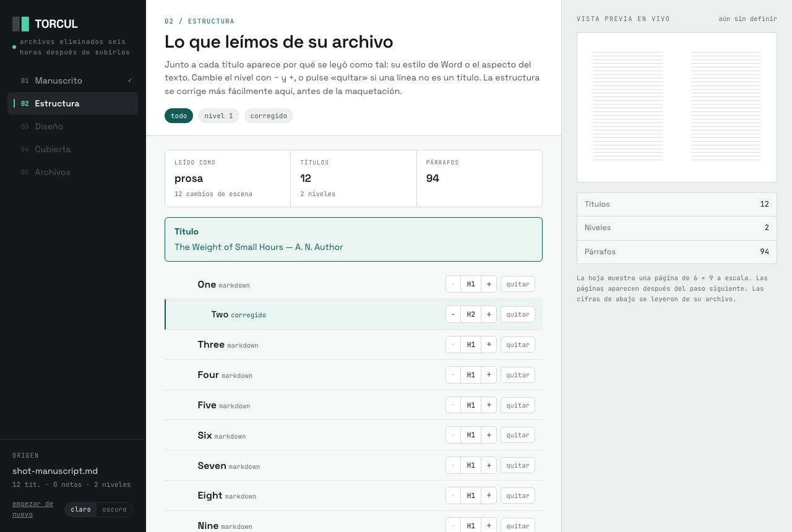Decrease level of heading Six
This screenshot has width=792, height=532.
point(453,435)
